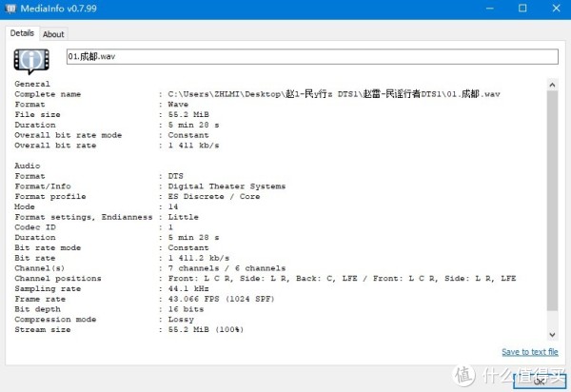
Task: Select the Details tab
Action: pos(22,33)
